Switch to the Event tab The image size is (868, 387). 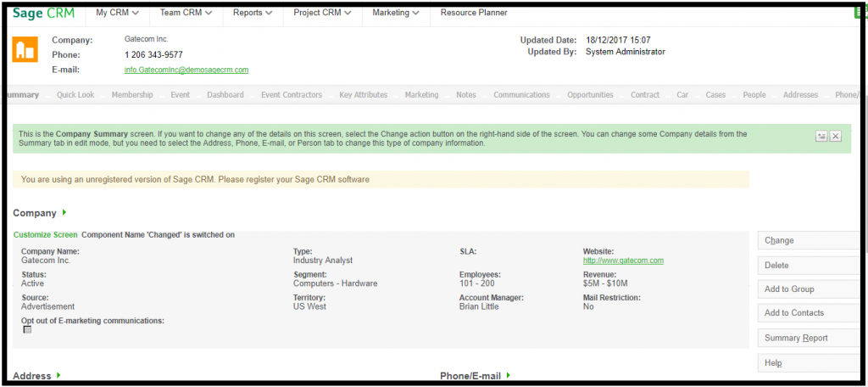point(181,95)
